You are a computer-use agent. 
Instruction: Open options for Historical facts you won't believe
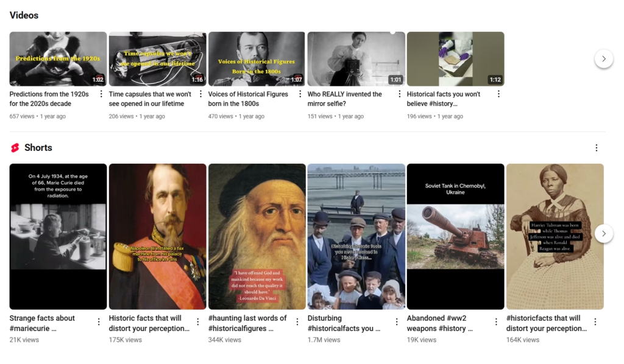click(x=498, y=94)
